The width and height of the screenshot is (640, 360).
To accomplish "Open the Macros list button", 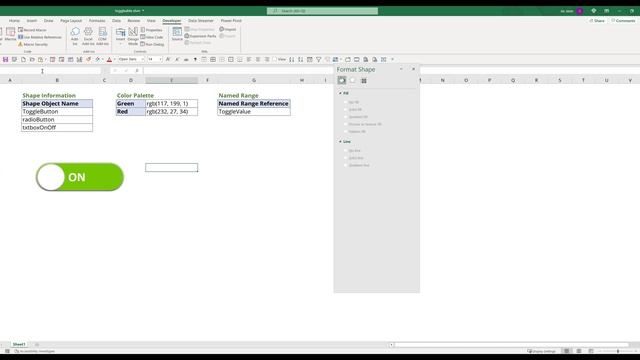I will click(10, 34).
